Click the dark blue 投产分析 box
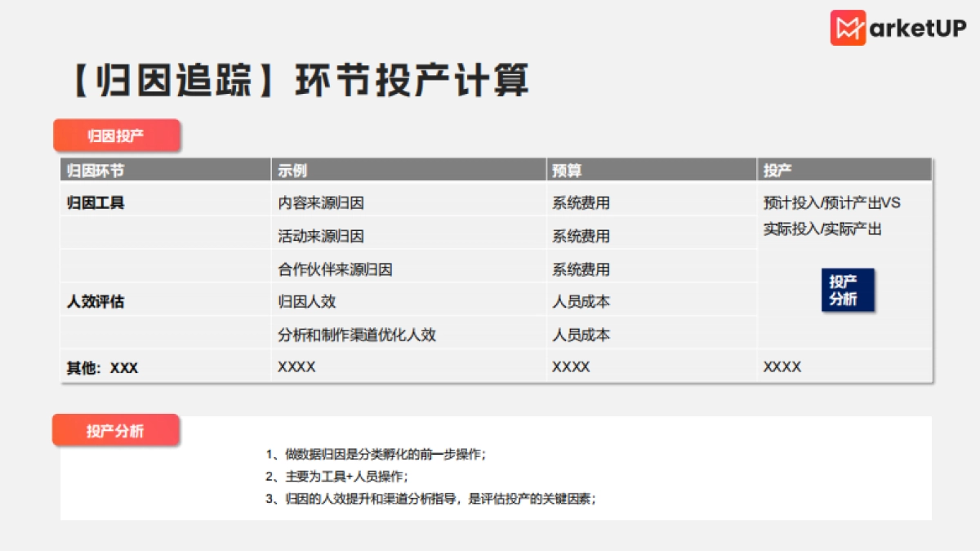The image size is (980, 551). coord(849,290)
